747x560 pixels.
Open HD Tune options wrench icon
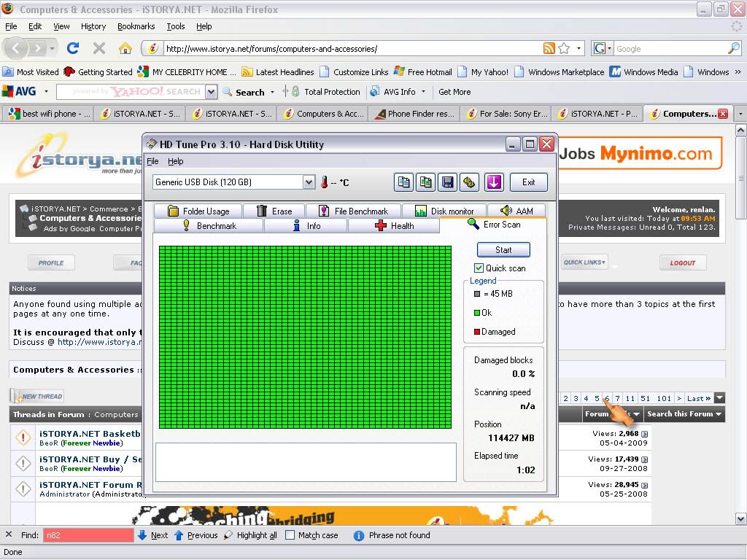(469, 182)
